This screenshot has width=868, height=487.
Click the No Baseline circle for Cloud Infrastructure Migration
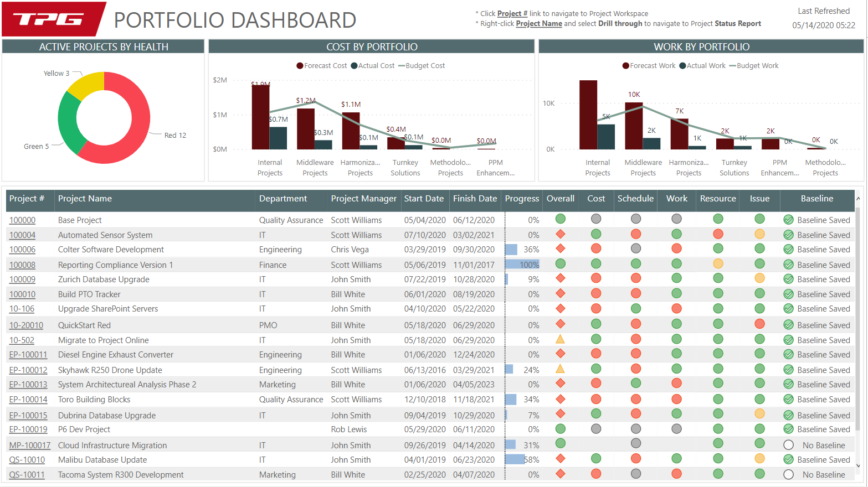click(788, 445)
